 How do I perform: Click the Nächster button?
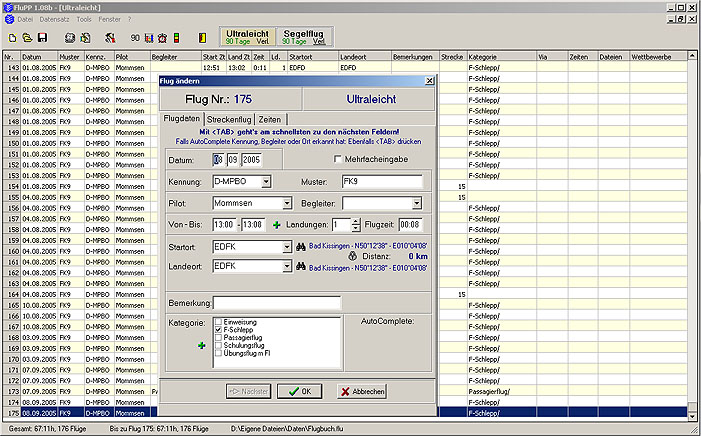coord(248,391)
